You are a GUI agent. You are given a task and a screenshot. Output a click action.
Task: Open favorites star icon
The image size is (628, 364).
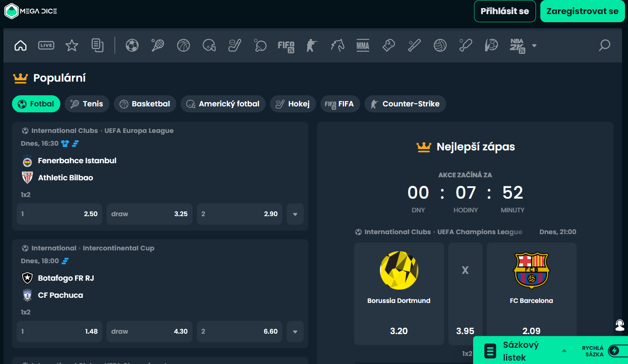coord(72,45)
